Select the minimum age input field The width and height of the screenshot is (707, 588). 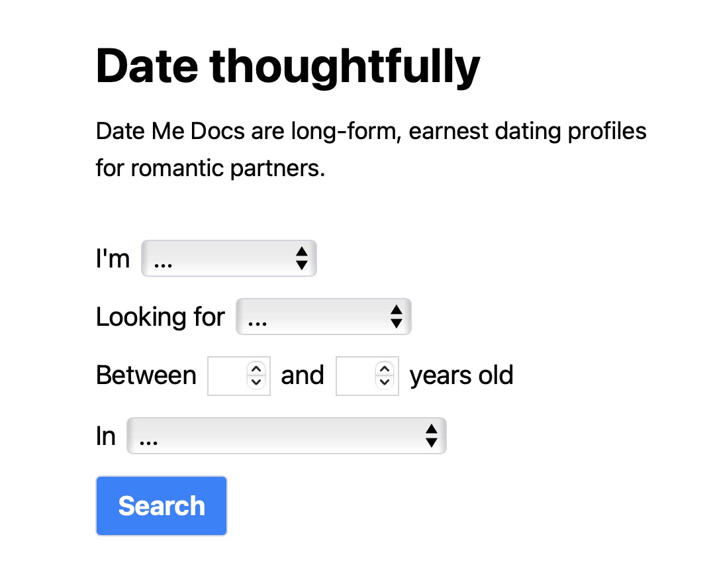click(228, 375)
